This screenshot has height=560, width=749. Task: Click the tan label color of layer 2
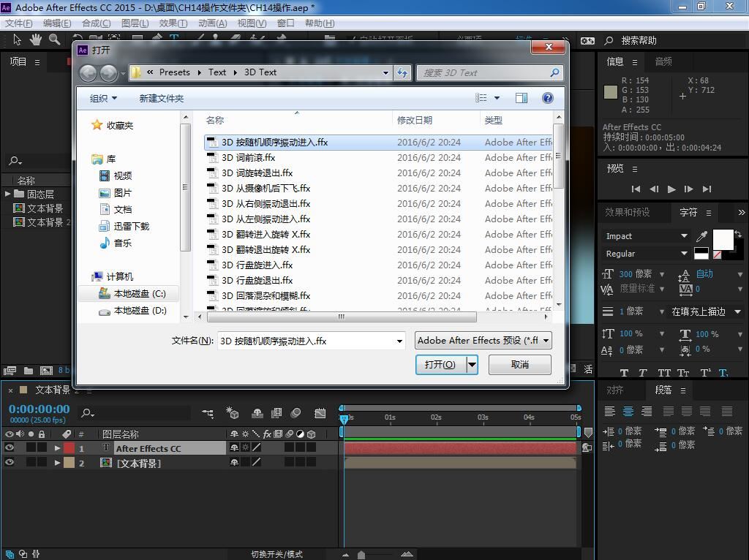click(x=69, y=462)
